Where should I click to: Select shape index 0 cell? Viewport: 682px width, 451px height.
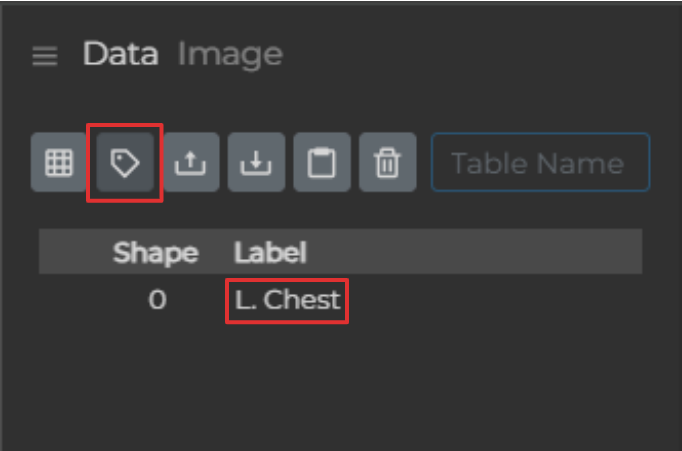tap(157, 300)
